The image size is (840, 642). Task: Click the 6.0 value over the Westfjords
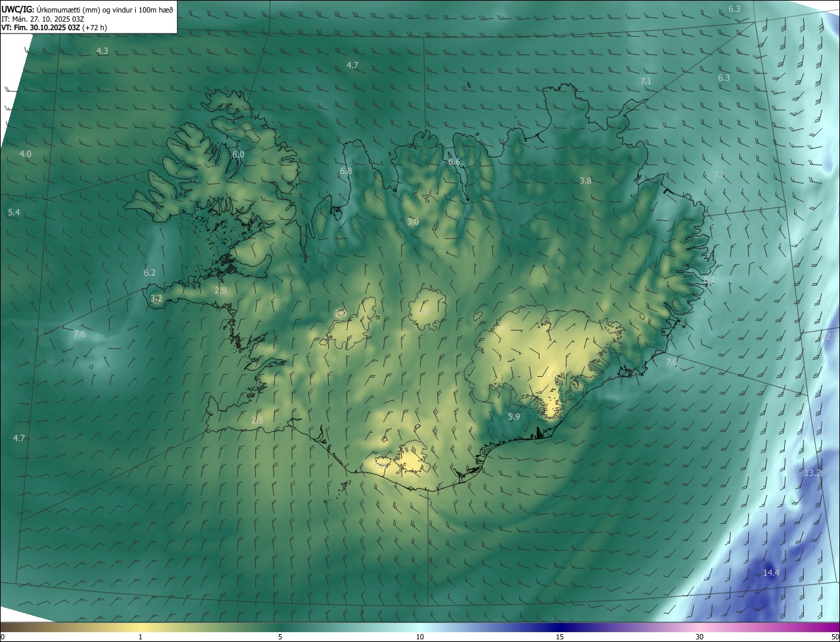point(238,154)
